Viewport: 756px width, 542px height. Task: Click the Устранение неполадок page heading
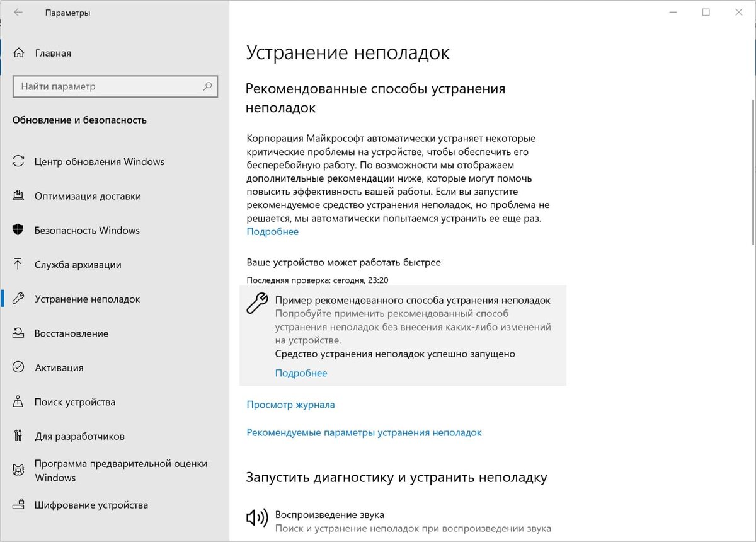(348, 52)
